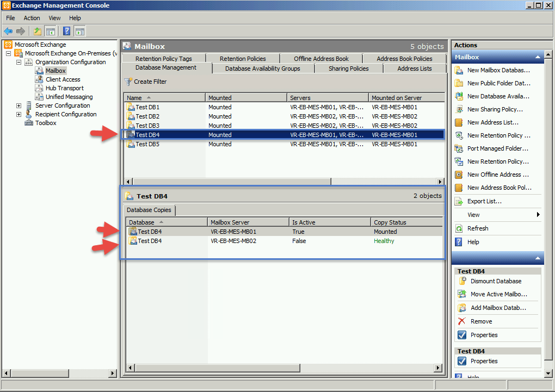The width and height of the screenshot is (555, 392).
Task: Switch to the Offline Address Book tab
Action: [321, 59]
